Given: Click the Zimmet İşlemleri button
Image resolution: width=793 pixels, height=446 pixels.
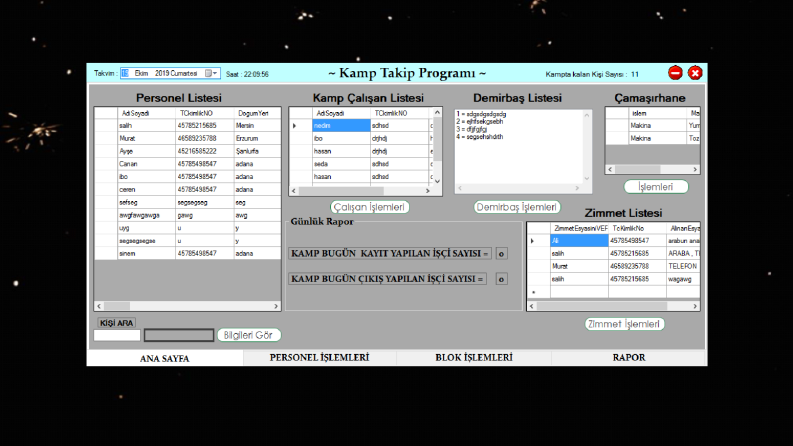Looking at the screenshot, I should 624,324.
